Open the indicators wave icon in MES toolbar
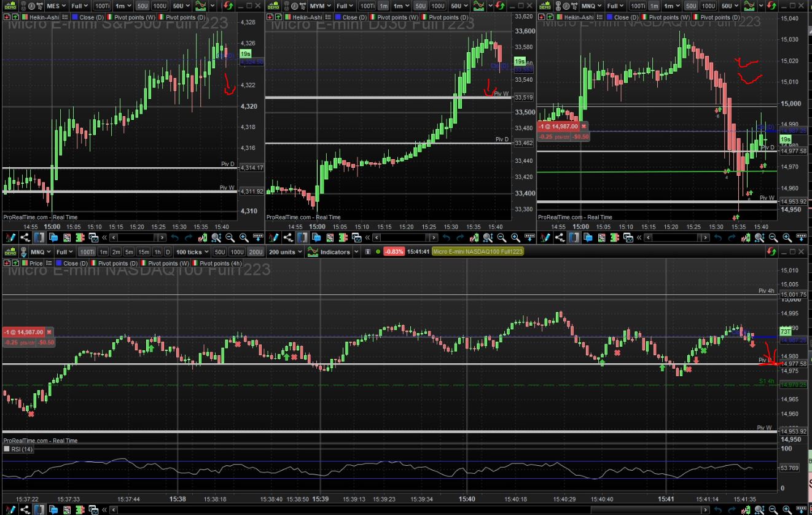Viewport: 812px width, 515px height. 201,6
